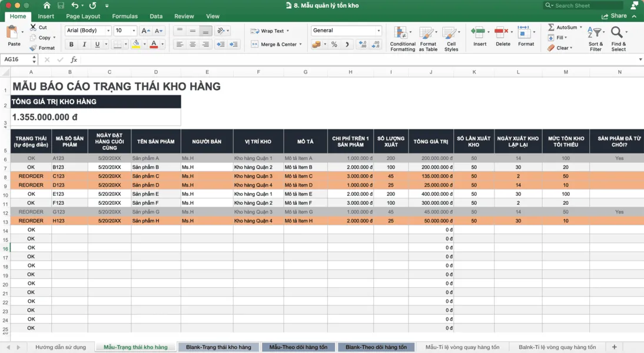This screenshot has height=353, width=644.
Task: Click the Format painter brush icon
Action: (x=33, y=48)
